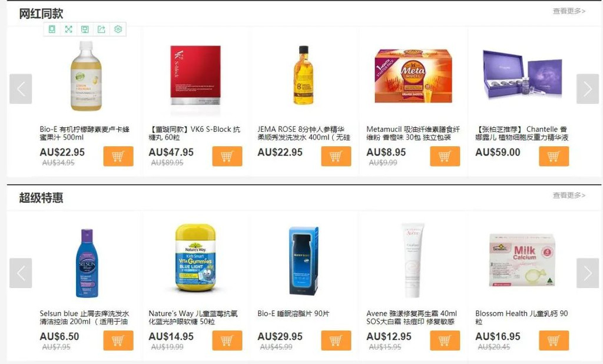This screenshot has width=603, height=364.
Task: Open 查看更多 link for 网红同款 section
Action: [x=569, y=11]
